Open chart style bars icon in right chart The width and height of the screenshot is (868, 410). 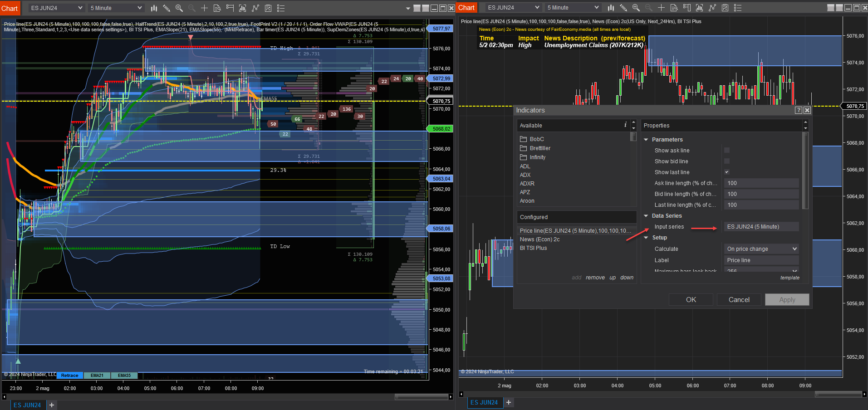[611, 8]
